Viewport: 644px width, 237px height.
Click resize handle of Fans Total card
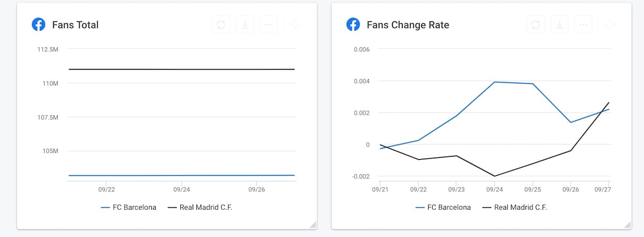click(x=313, y=225)
